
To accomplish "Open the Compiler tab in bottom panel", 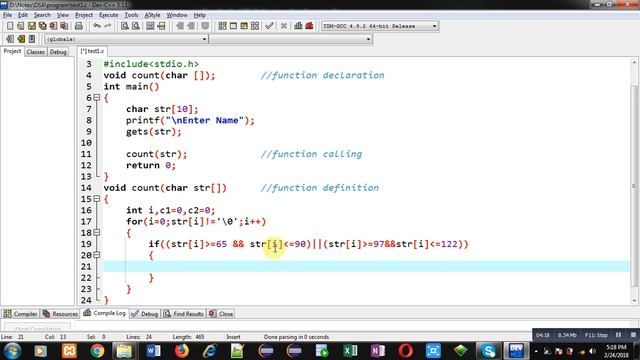I will [20, 313].
